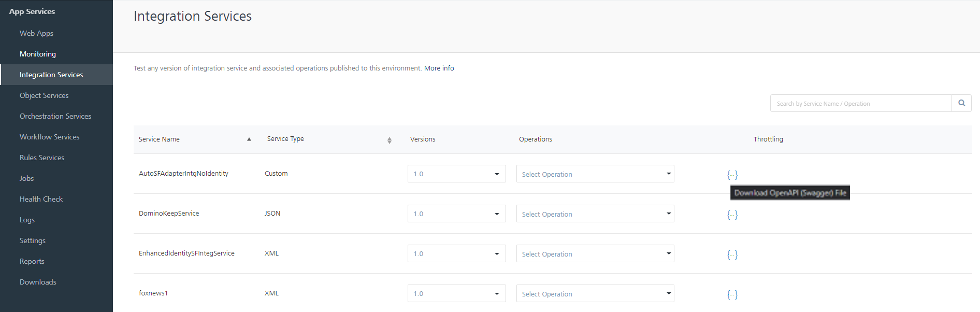Download OpenAPI file for DominoKeepService
This screenshot has width=980, height=312.
[x=732, y=215]
